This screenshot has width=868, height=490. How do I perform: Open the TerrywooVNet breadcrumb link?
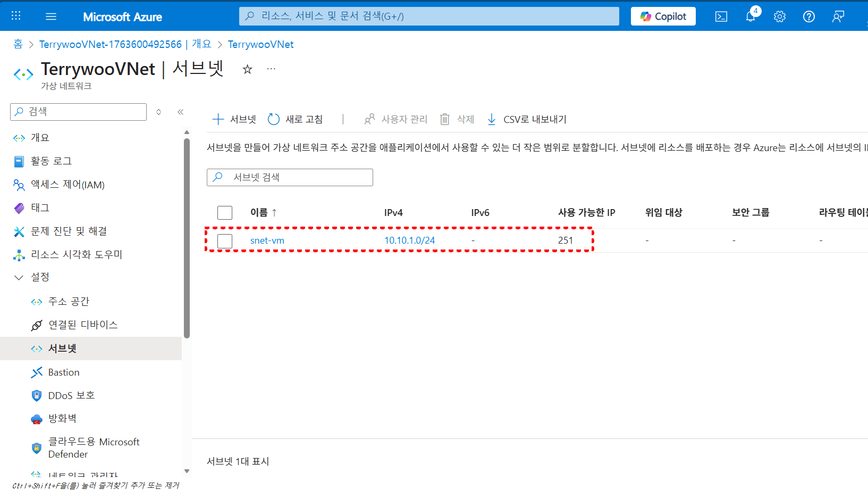point(260,44)
